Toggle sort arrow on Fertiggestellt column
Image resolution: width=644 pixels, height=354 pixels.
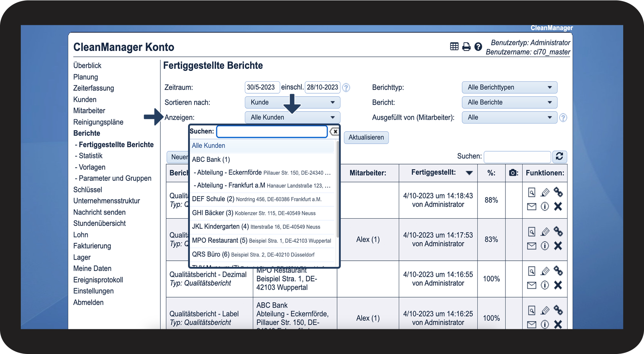click(x=469, y=173)
